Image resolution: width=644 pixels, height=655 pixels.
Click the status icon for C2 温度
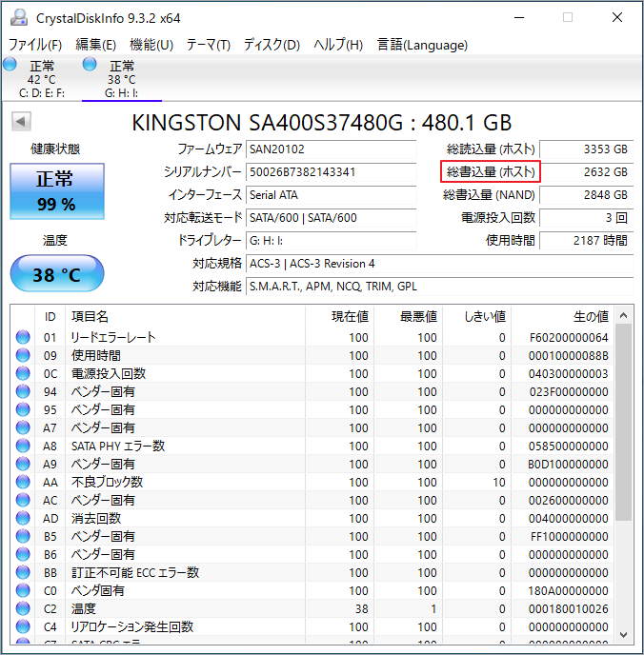23,608
